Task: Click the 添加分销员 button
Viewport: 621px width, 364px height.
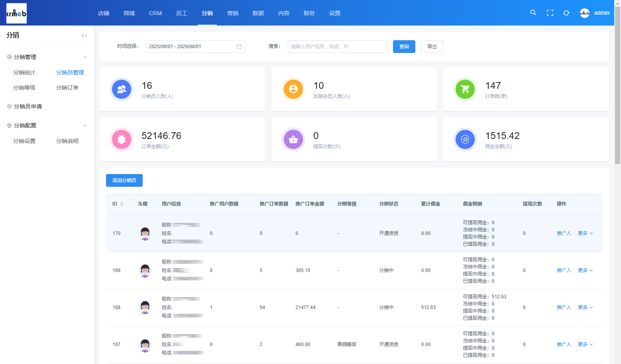Action: tap(124, 180)
